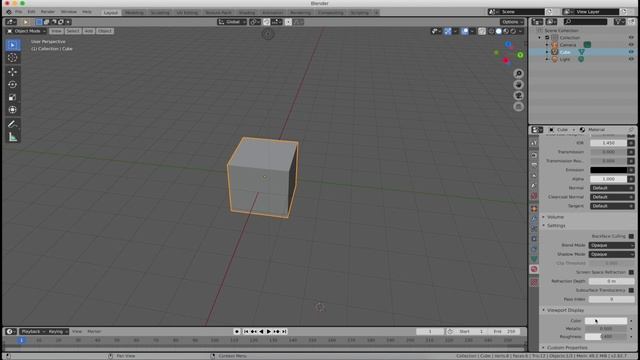This screenshot has width=640, height=360.
Task: Hide the Camera object in outliner
Action: coord(631,44)
